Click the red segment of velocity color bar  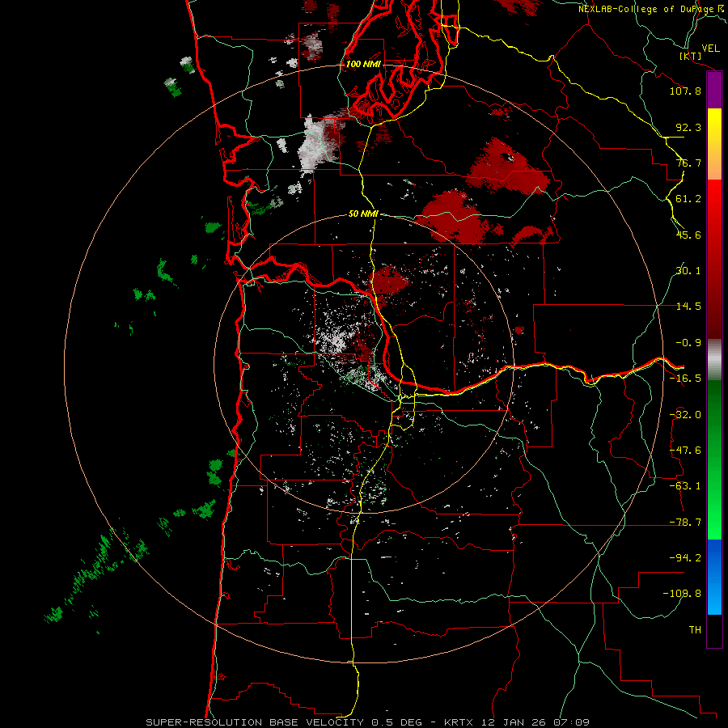(714, 260)
